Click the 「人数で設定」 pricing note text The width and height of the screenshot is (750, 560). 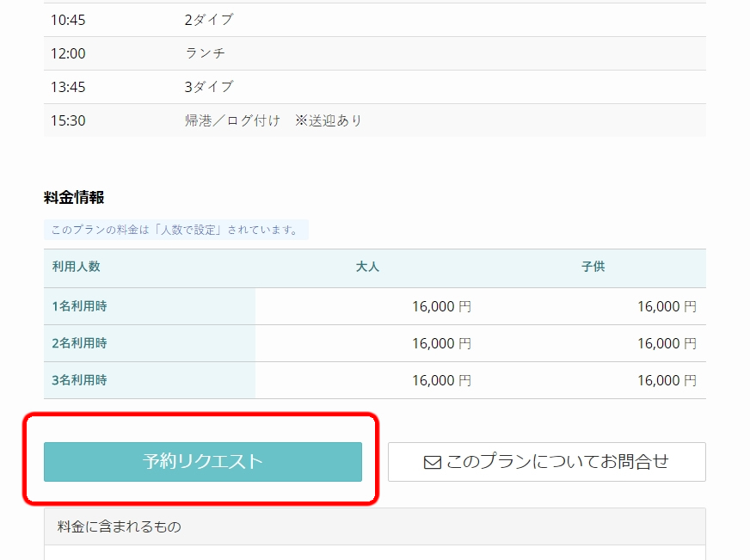(175, 231)
